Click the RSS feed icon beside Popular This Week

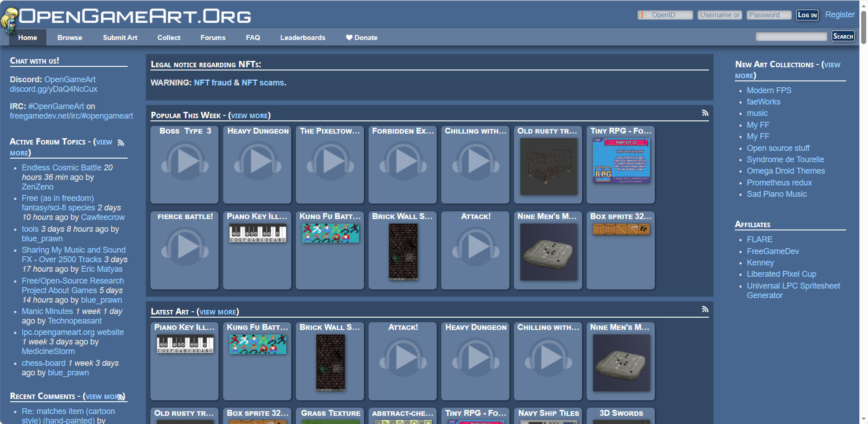click(x=705, y=113)
